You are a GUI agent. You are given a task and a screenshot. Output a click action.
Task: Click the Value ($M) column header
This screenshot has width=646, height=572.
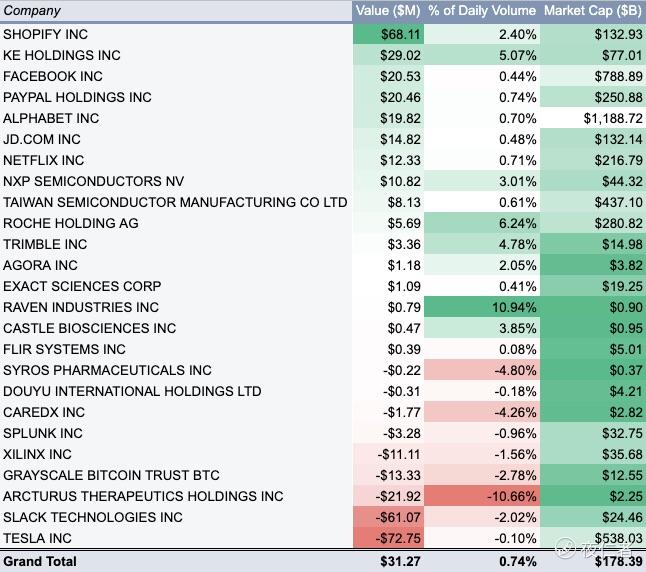(x=388, y=11)
